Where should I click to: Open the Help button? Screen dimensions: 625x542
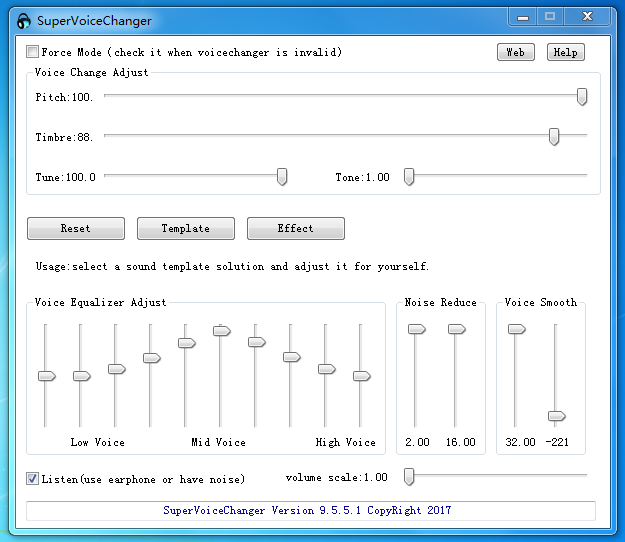(566, 52)
